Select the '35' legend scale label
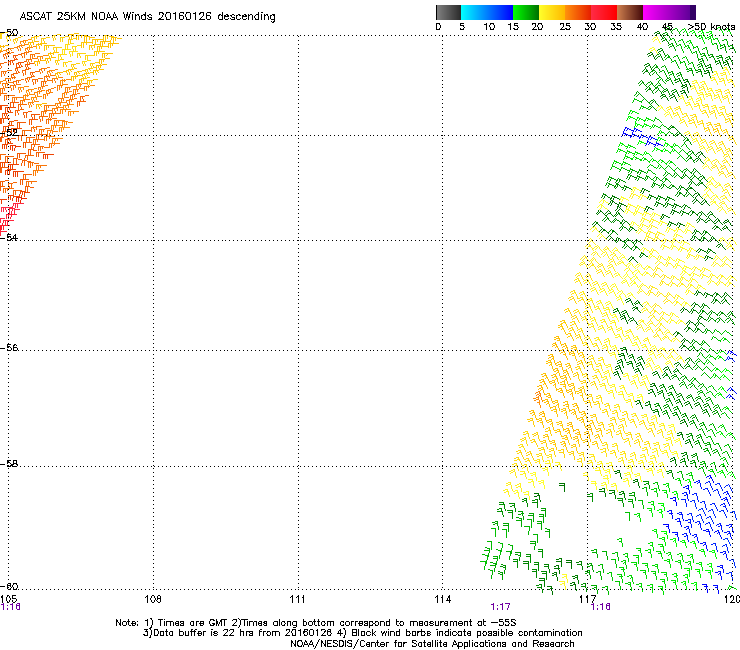Image resolution: width=740 pixels, height=650 pixels. pyautogui.click(x=616, y=27)
